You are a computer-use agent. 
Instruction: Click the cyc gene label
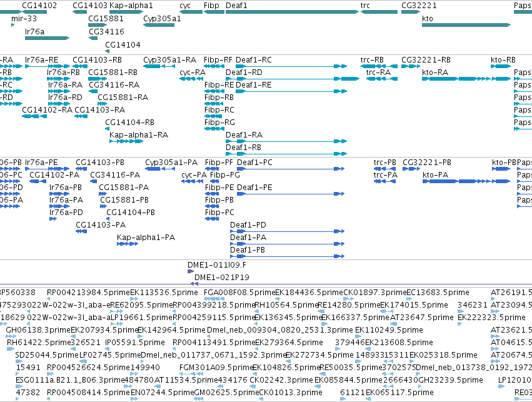[185, 6]
